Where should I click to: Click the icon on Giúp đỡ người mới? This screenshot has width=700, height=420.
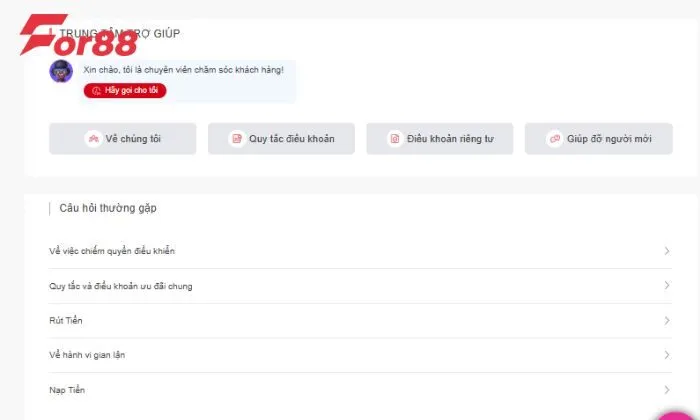(x=554, y=139)
